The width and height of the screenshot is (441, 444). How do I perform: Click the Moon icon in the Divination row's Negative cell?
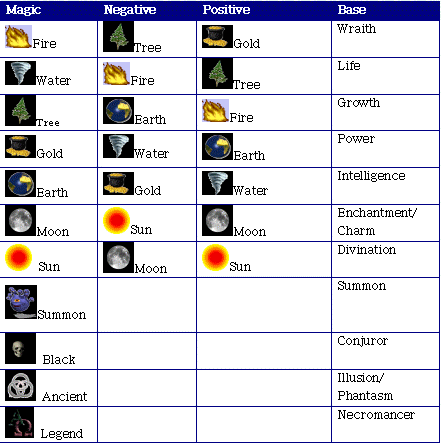click(118, 258)
